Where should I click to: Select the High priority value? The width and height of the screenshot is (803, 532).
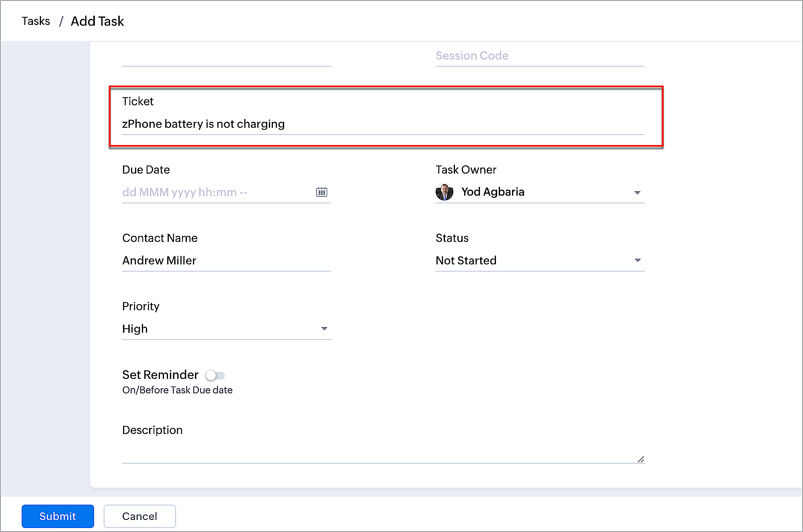coord(135,329)
